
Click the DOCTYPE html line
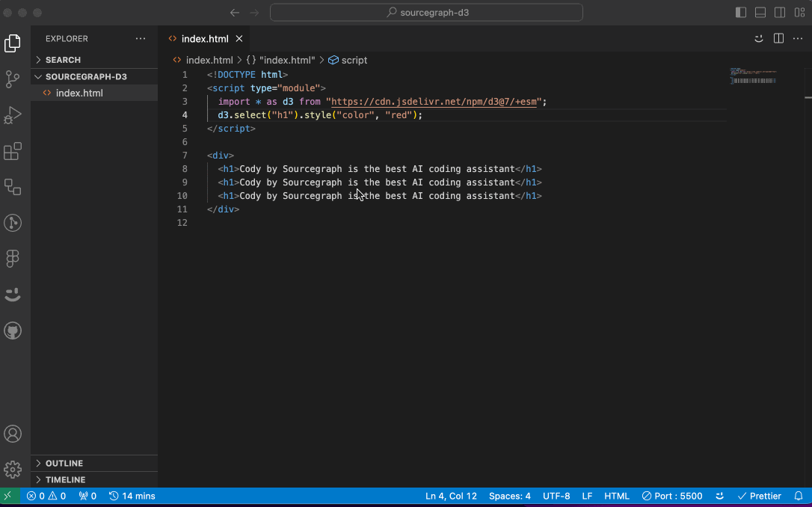coord(247,75)
